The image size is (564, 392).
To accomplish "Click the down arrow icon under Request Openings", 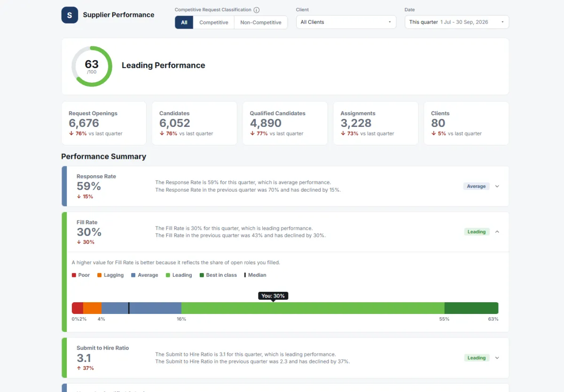I will (71, 133).
